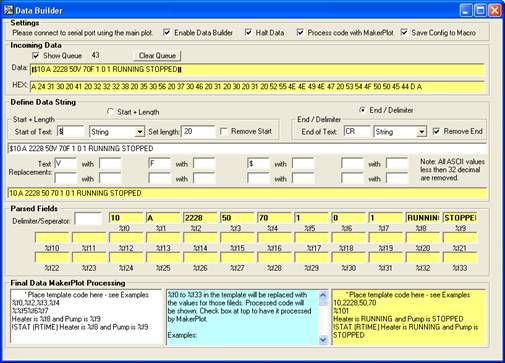Image resolution: width=505 pixels, height=363 pixels.
Task: Click the Start of Text input field
Action: [x=70, y=132]
